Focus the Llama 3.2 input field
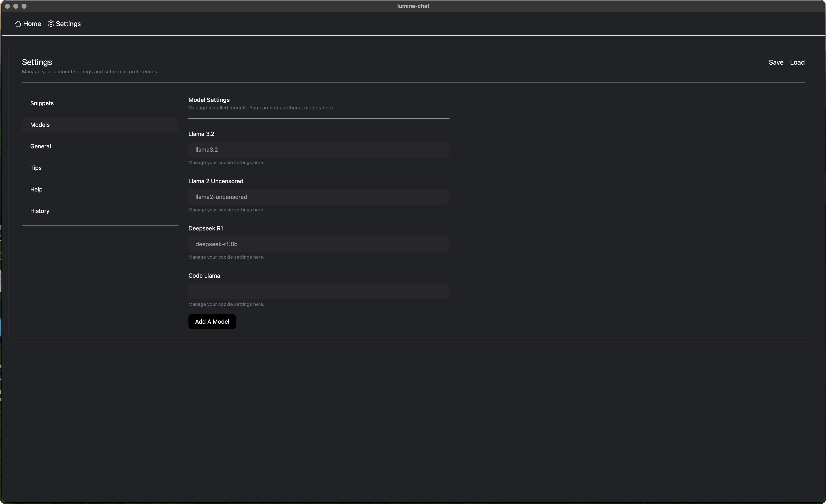 tap(319, 150)
